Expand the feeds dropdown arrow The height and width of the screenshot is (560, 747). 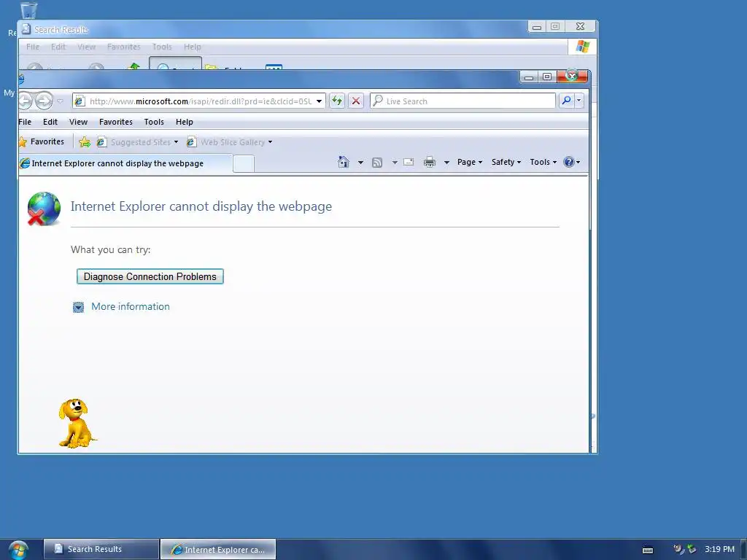[395, 163]
